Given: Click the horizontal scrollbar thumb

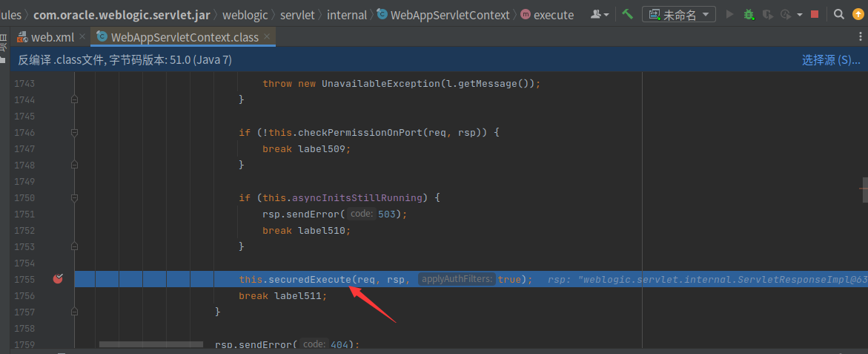Looking at the screenshot, I should tap(151, 344).
